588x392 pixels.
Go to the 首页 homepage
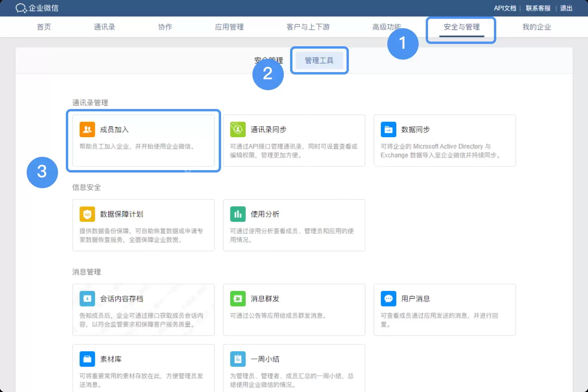(44, 27)
